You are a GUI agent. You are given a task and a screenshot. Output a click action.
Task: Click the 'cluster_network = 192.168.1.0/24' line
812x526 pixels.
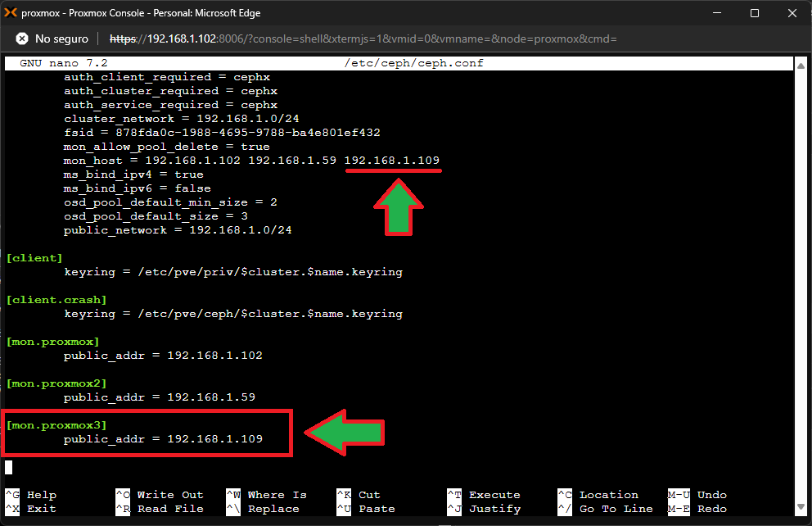pyautogui.click(x=181, y=119)
